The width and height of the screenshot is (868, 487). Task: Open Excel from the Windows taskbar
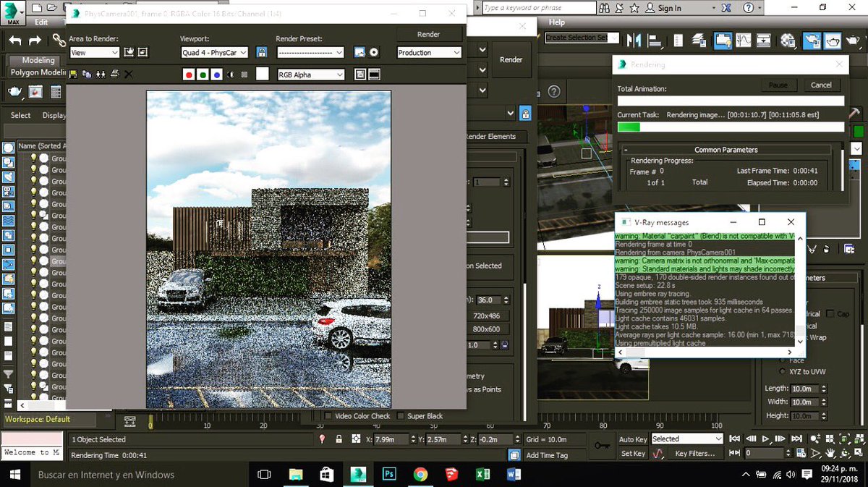tap(482, 475)
